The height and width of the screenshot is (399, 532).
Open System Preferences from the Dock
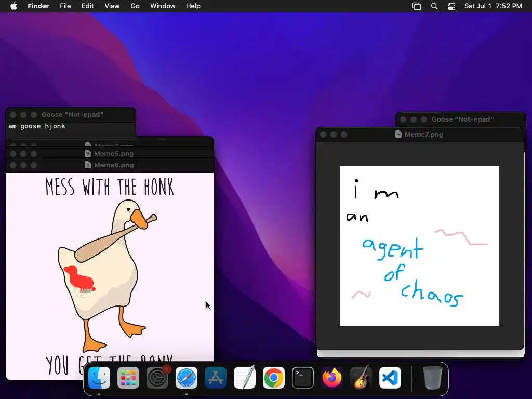pos(157,378)
